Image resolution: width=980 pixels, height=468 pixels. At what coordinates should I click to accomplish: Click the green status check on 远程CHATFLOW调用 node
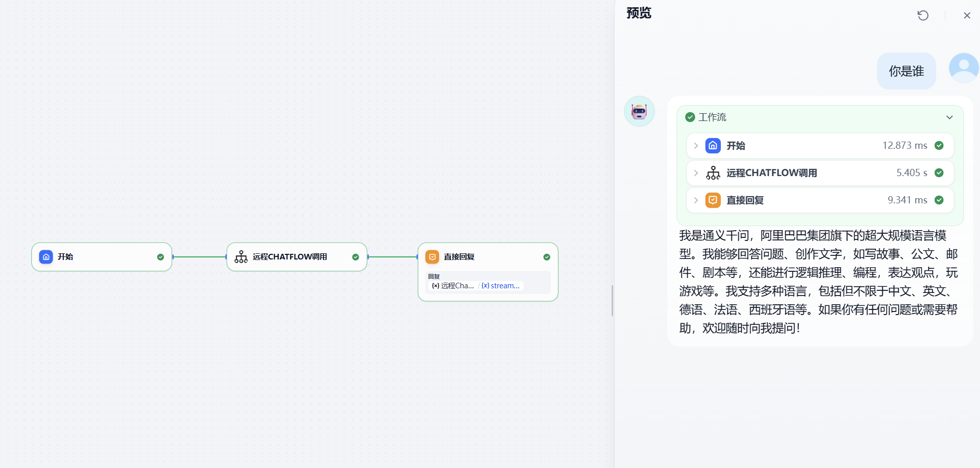(x=356, y=257)
